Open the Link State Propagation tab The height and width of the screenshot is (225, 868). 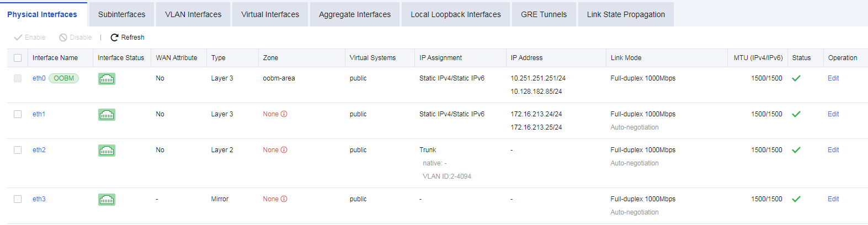click(626, 14)
